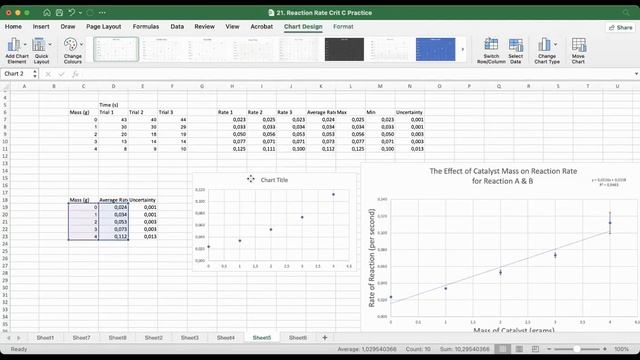Image resolution: width=640 pixels, height=360 pixels.
Task: Click the Undo arrow icon
Action: pos(71,13)
